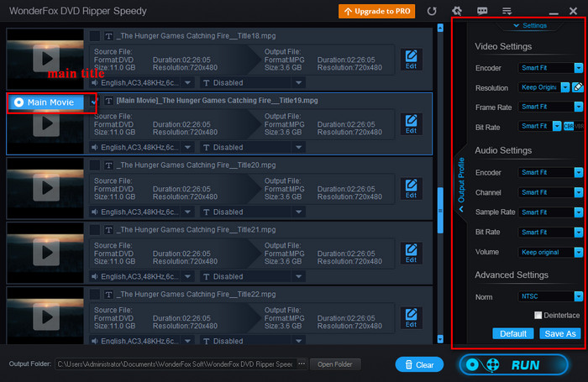Image resolution: width=588 pixels, height=382 pixels.
Task: Click the Edit icon for Title18
Action: [411, 60]
